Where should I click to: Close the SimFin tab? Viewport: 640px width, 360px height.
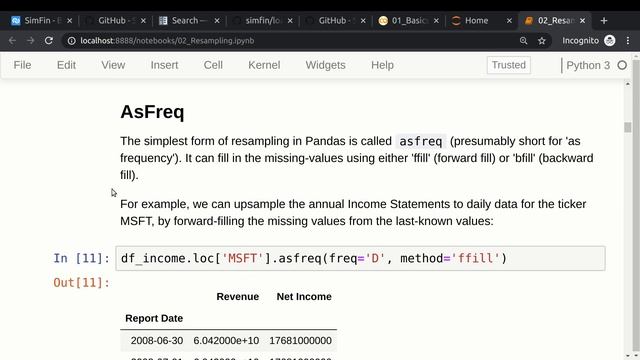click(x=69, y=21)
